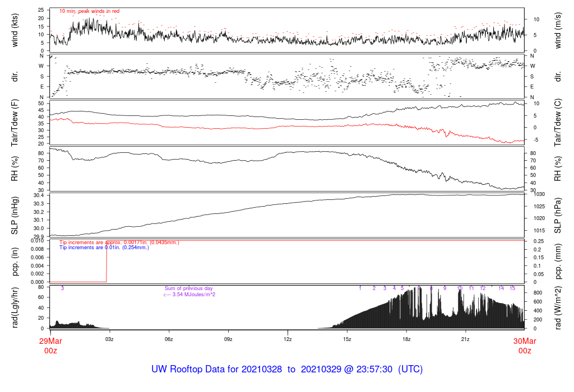Select the 3.54 MJoules/m^2 value text
The height and width of the screenshot is (392, 574).
pos(189,294)
